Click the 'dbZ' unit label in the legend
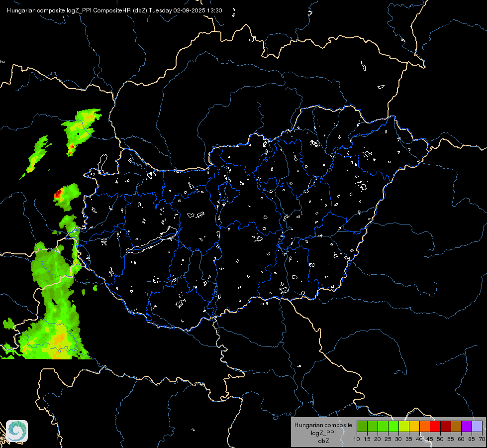The image size is (487, 448). [x=323, y=441]
